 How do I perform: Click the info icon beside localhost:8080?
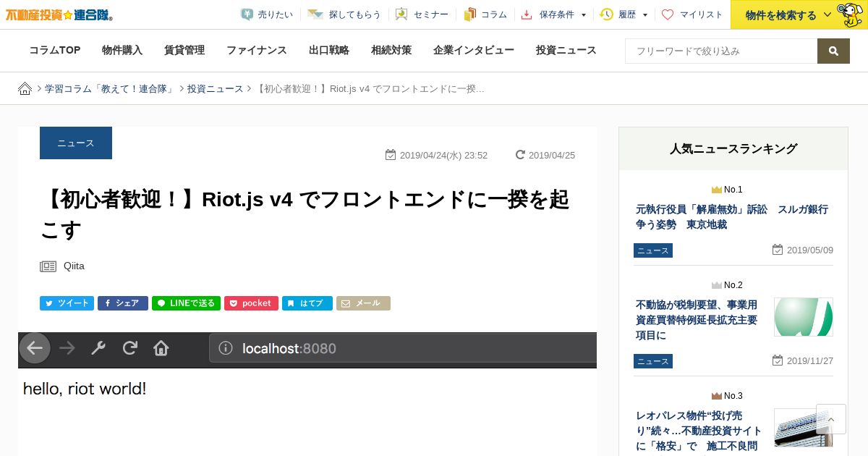(x=226, y=348)
